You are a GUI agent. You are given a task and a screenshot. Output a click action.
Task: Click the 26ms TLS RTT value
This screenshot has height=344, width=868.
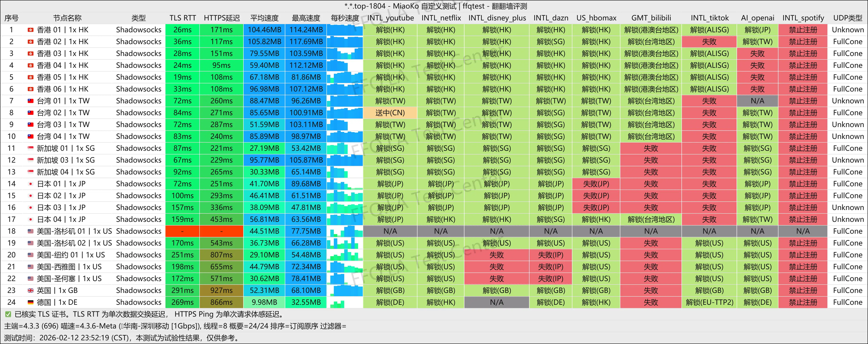click(x=182, y=30)
